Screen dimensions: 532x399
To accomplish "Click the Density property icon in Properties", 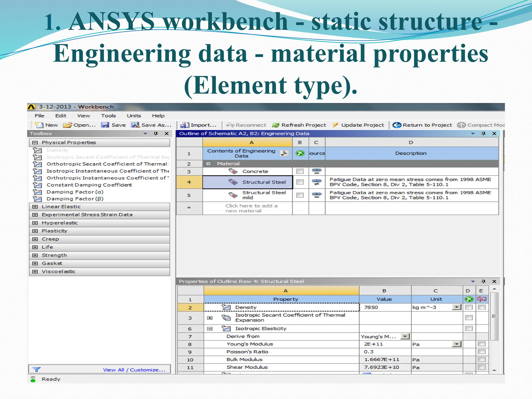I will coord(226,307).
